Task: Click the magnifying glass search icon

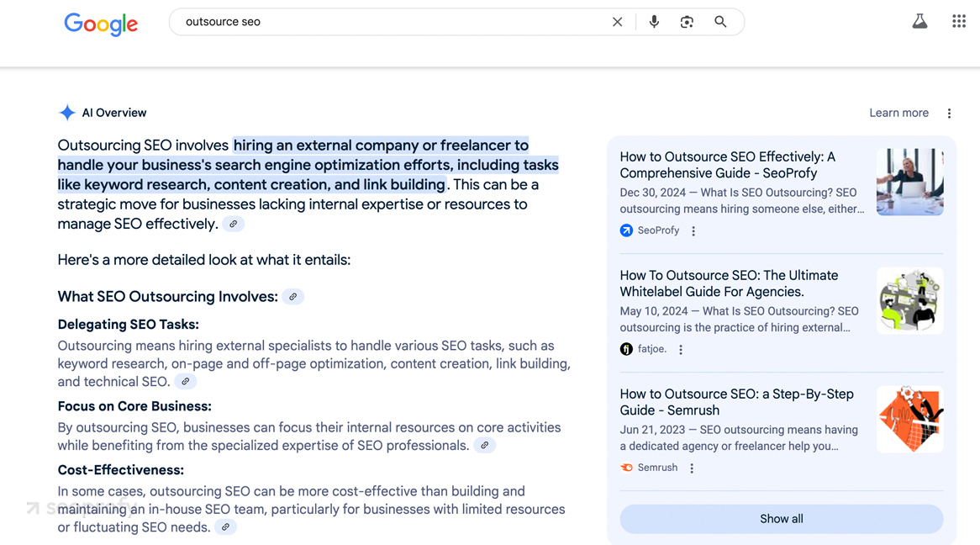Action: [720, 22]
